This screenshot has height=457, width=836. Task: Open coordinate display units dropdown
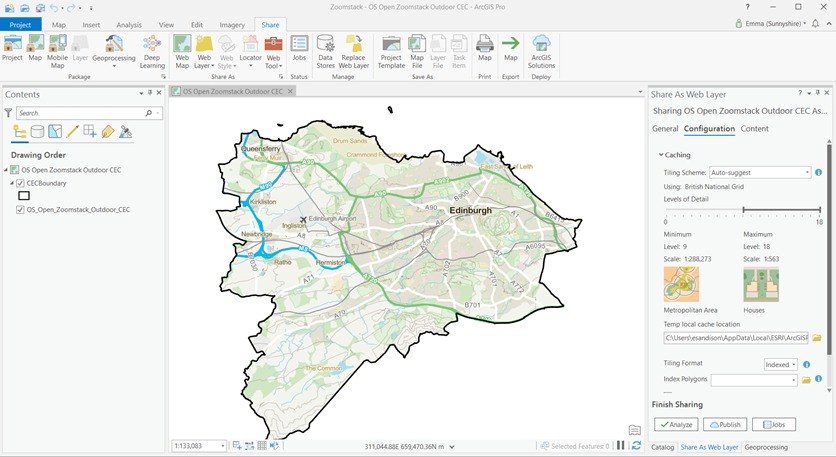pyautogui.click(x=452, y=446)
